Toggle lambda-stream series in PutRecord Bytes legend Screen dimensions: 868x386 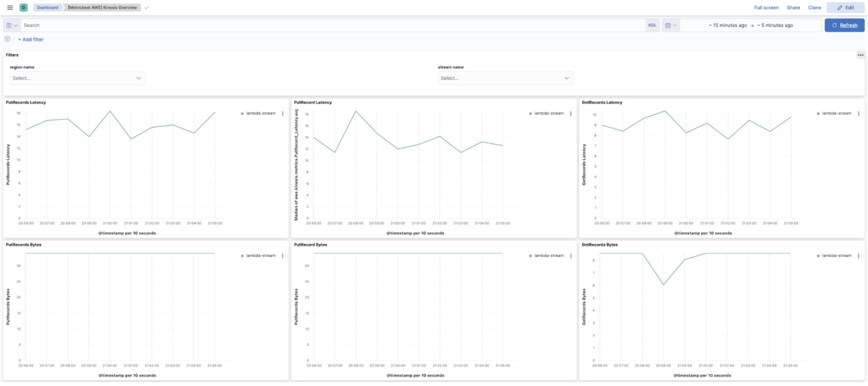(548, 256)
